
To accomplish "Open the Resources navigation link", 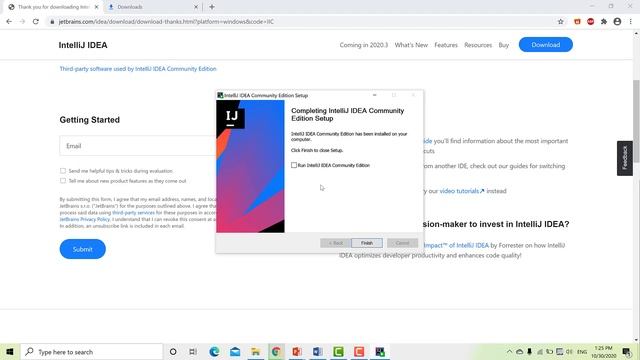I will point(478,45).
